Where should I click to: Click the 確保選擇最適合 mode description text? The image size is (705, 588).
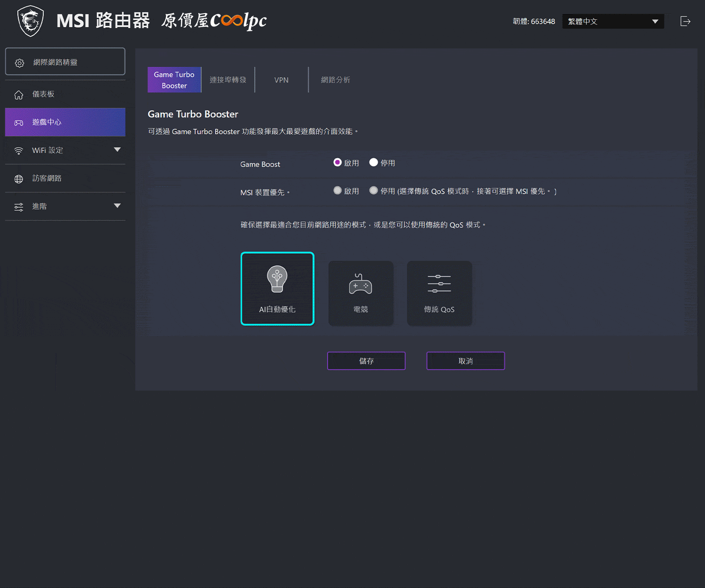[363, 225]
